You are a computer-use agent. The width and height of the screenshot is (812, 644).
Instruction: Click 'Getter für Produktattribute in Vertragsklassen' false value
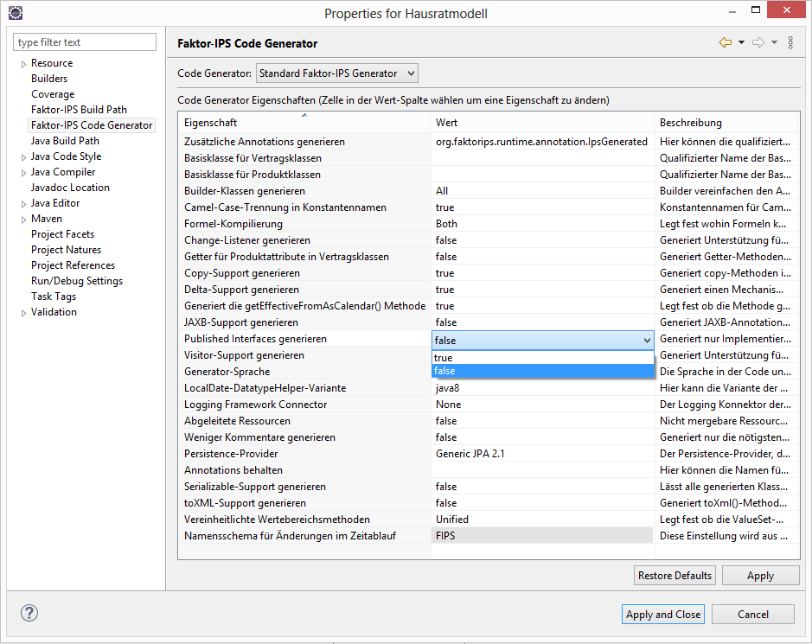[x=446, y=256]
